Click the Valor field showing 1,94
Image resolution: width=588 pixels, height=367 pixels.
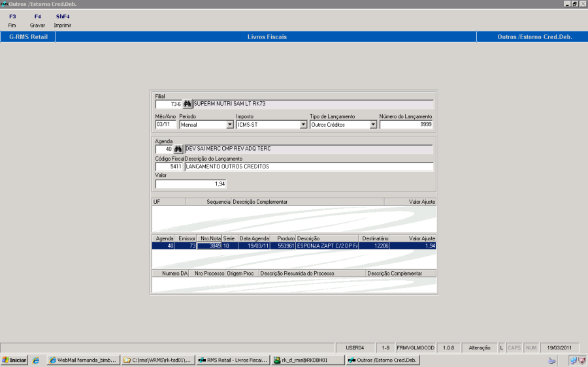pyautogui.click(x=191, y=184)
